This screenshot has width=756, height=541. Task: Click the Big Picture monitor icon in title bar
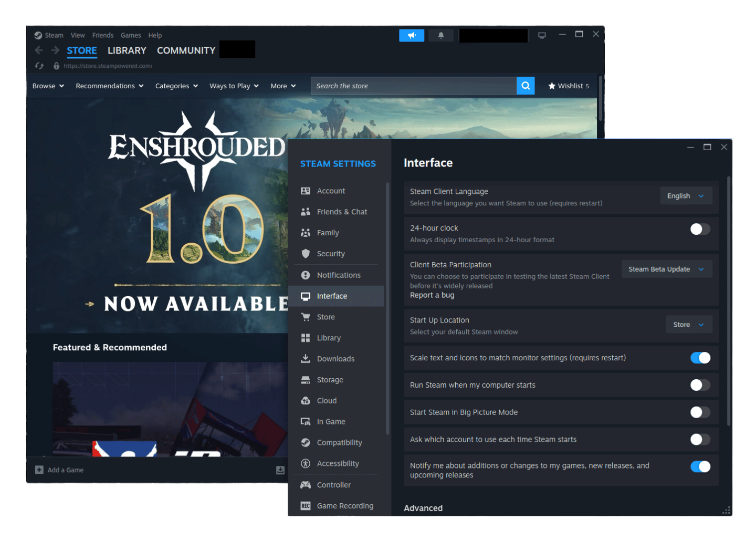[x=542, y=35]
